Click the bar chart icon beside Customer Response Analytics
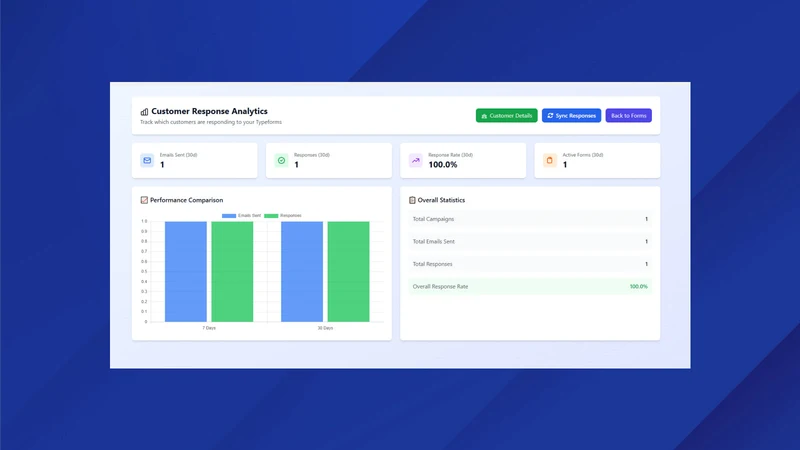The image size is (800, 450). pyautogui.click(x=144, y=112)
